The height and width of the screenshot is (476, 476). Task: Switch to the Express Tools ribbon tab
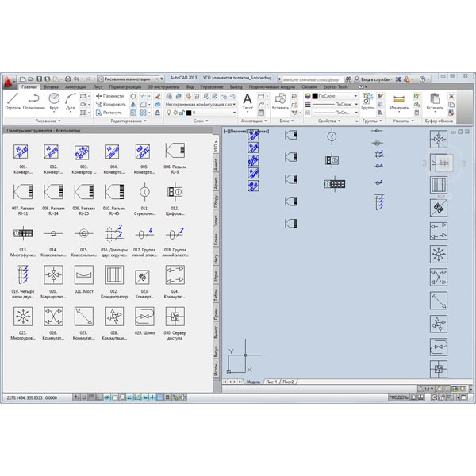[336, 86]
